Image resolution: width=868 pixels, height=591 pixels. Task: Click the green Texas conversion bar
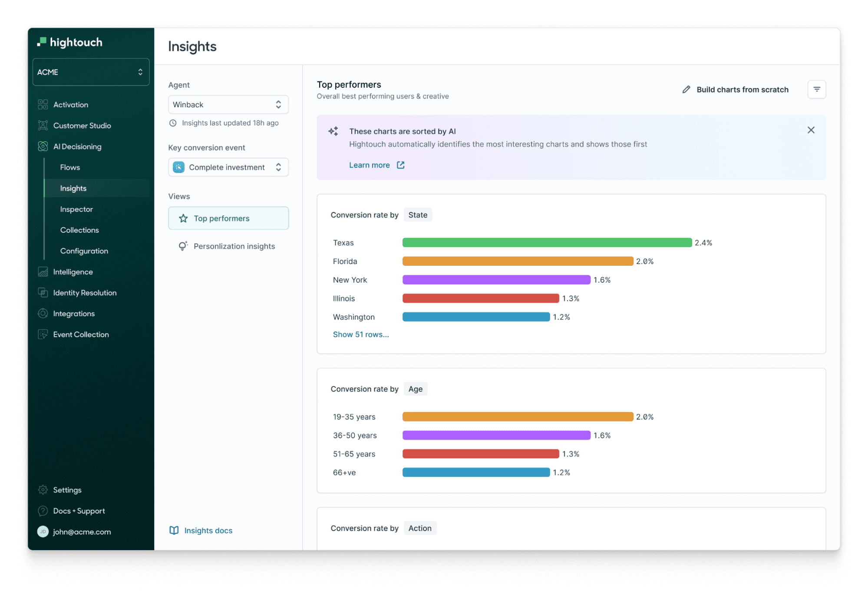[x=547, y=243]
